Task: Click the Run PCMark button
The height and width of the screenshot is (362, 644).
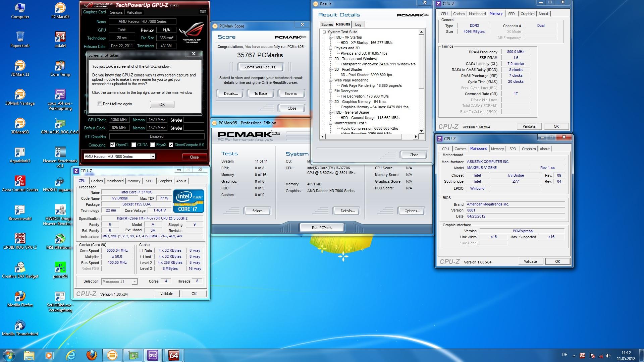Action: [x=322, y=228]
